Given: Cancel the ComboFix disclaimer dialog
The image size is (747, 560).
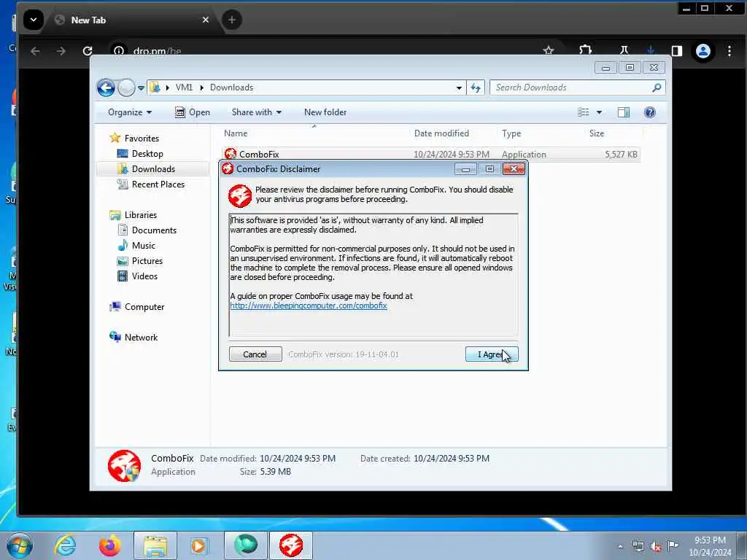Looking at the screenshot, I should 255,354.
